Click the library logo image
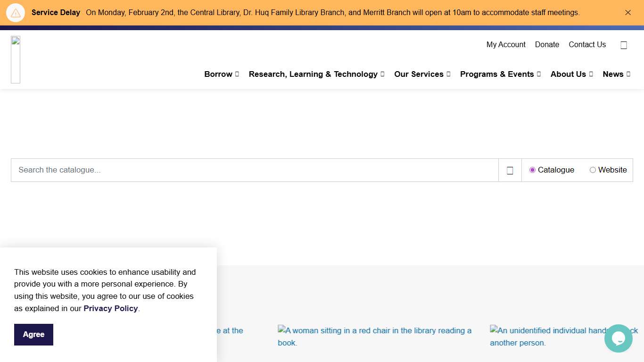 (16, 59)
